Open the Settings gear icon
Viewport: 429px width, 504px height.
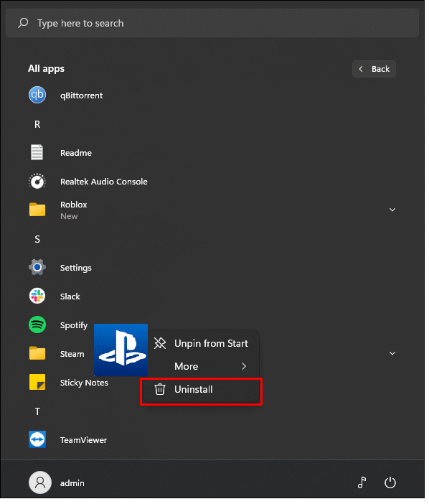click(37, 268)
